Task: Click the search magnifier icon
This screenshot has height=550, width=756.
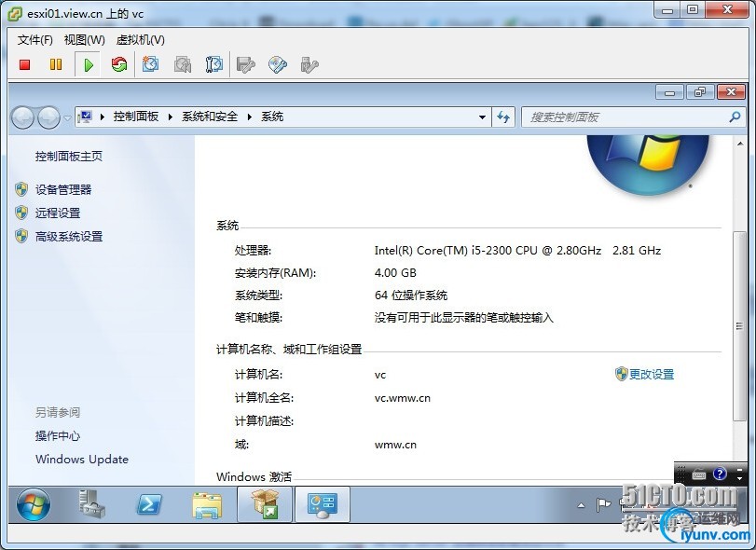Action: (735, 117)
